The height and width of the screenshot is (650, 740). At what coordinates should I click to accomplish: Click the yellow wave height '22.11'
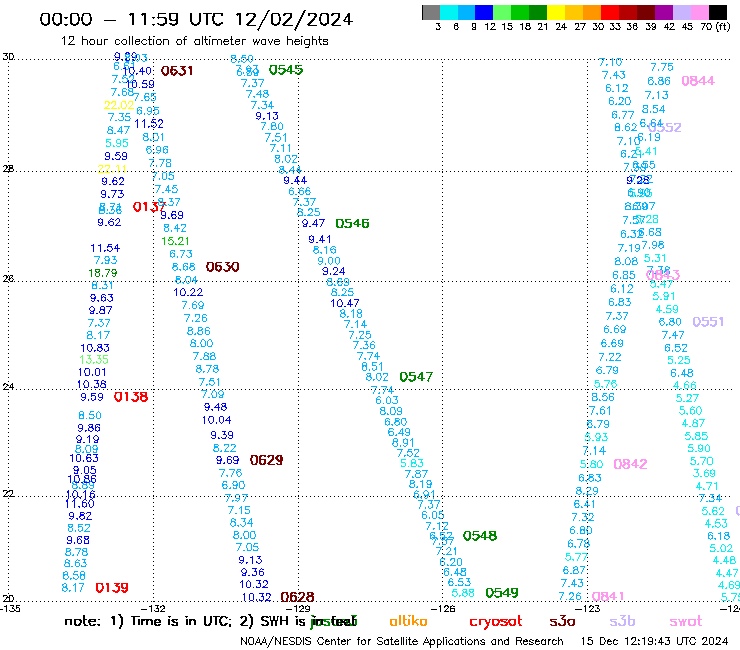point(112,169)
